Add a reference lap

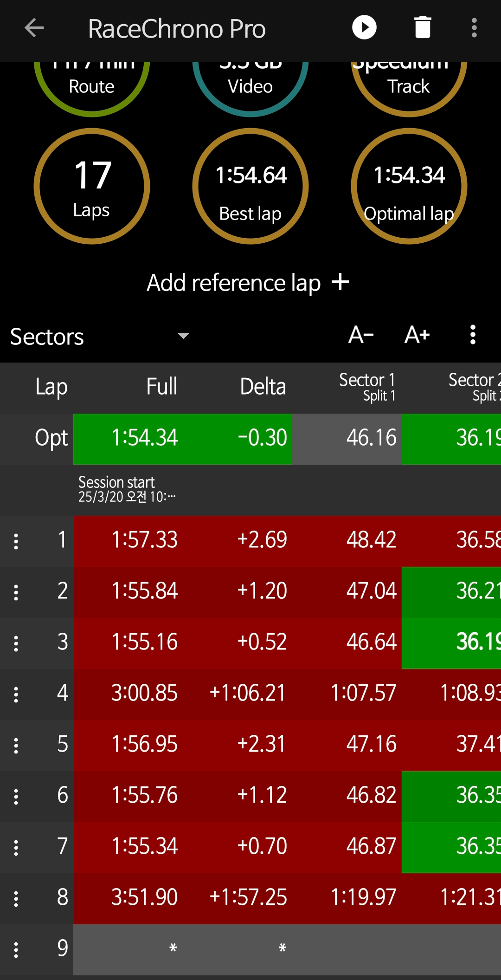tap(248, 282)
